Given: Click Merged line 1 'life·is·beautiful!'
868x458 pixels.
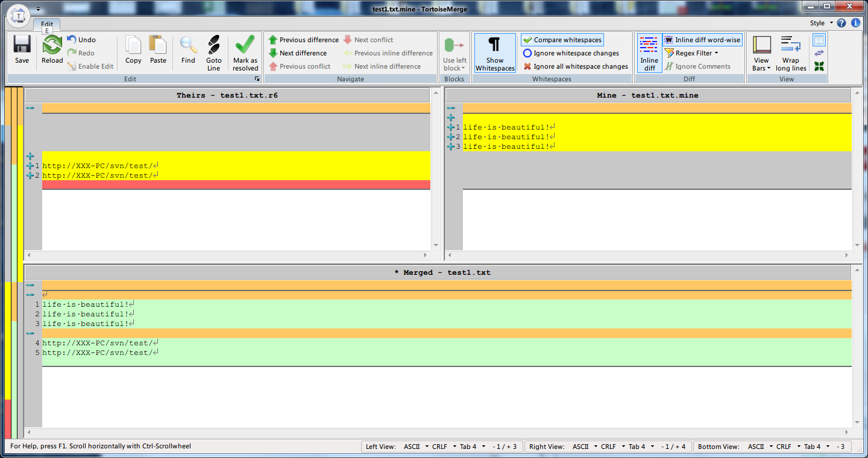Looking at the screenshot, I should tap(89, 304).
